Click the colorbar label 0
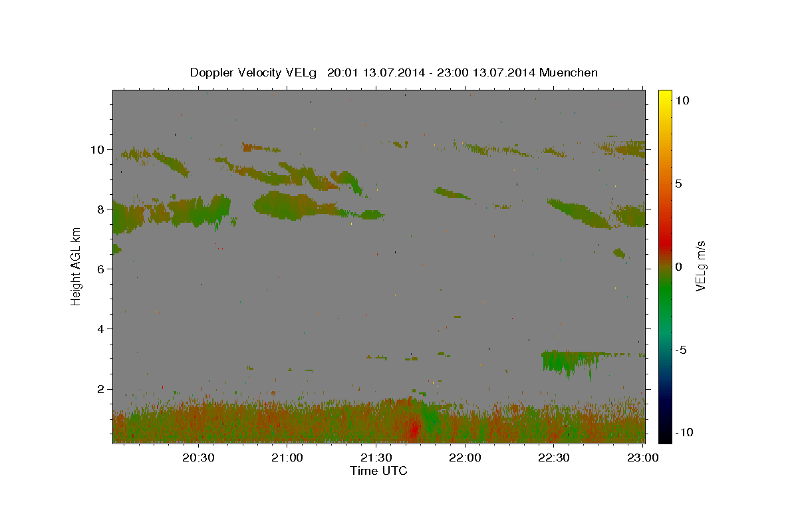798x532 pixels. pos(678,267)
